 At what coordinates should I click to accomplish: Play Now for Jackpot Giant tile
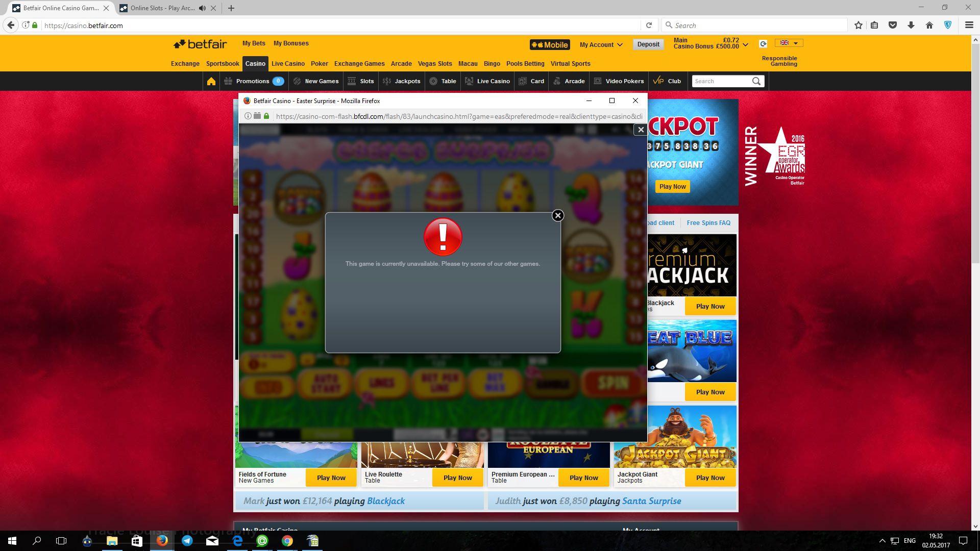click(x=710, y=478)
